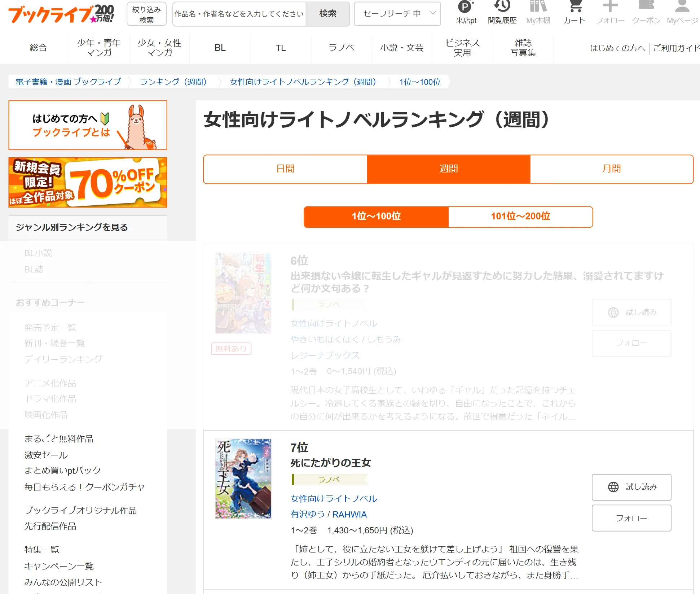
Task: Open the My本棚 bookshelf icon
Action: 538,13
